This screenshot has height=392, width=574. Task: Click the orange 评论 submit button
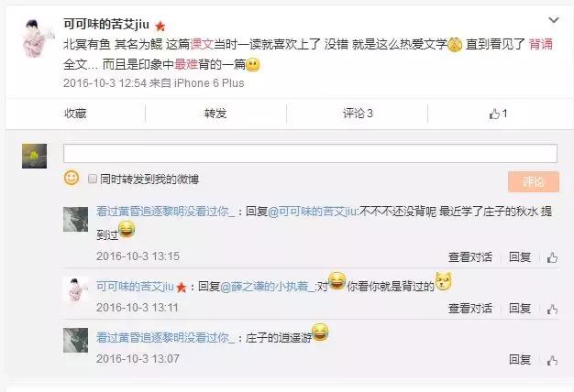(534, 181)
